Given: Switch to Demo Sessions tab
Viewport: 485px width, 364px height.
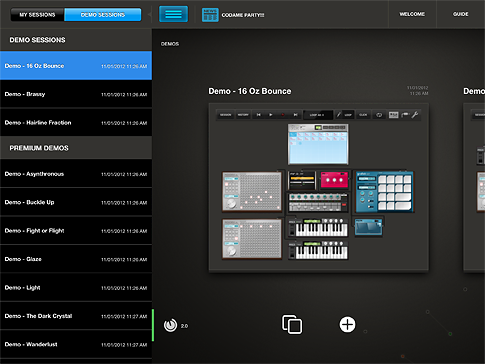Looking at the screenshot, I should coord(103,15).
